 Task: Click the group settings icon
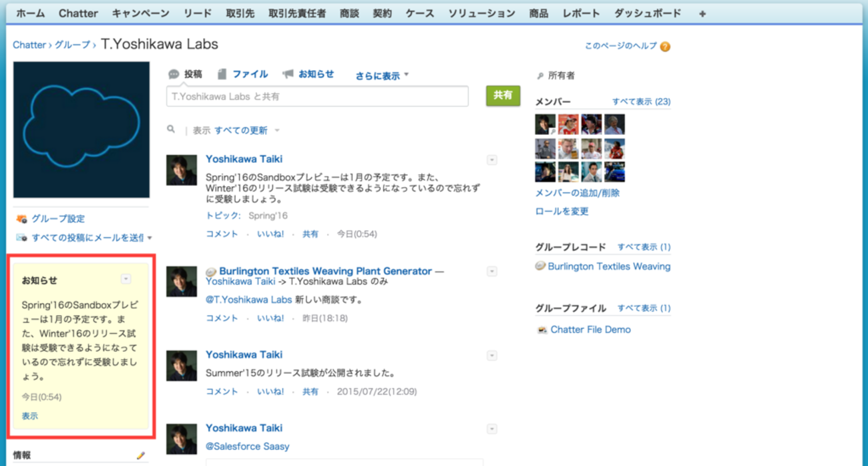pyautogui.click(x=21, y=219)
